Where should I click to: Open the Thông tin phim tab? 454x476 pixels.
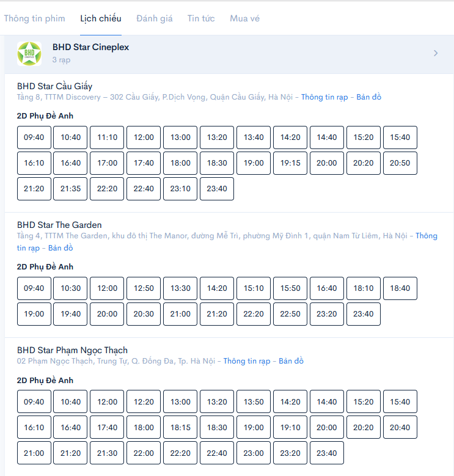click(35, 18)
